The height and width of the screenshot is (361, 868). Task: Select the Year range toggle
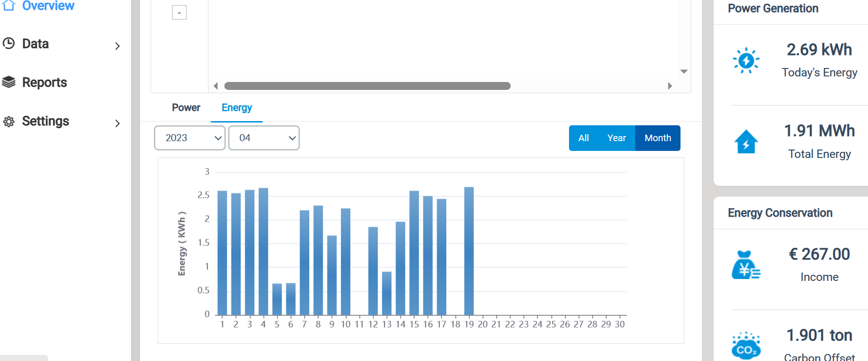click(x=617, y=138)
